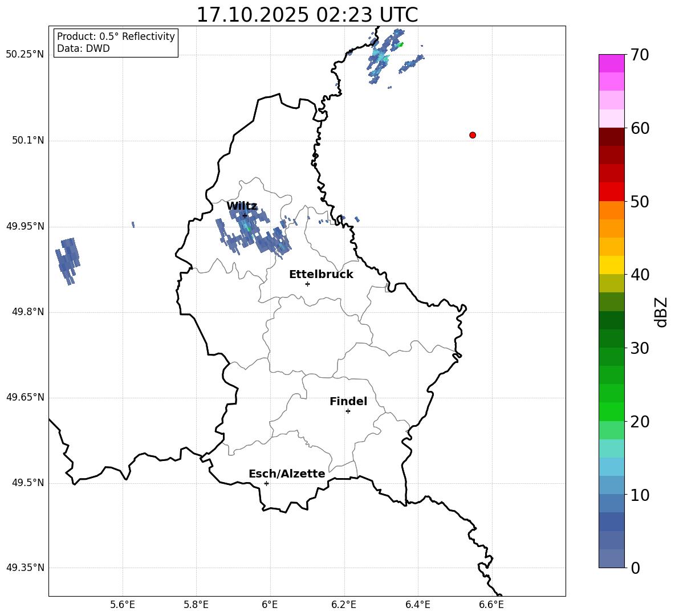Click colorbar tick label 0
The height and width of the screenshot is (616, 675).
pyautogui.click(x=636, y=568)
